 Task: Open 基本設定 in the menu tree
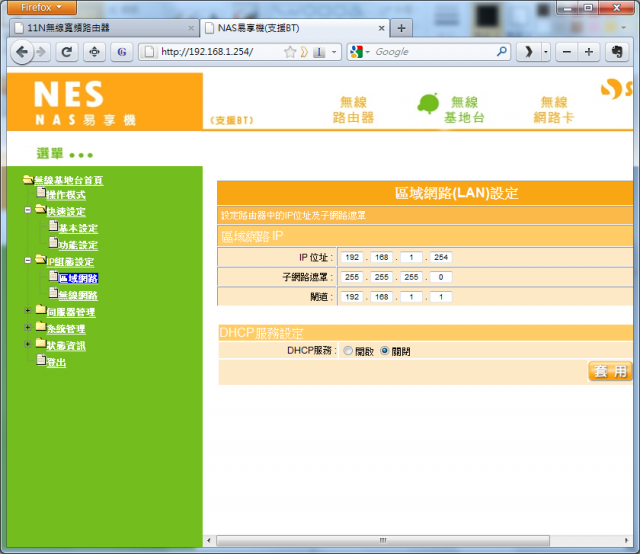tap(78, 229)
